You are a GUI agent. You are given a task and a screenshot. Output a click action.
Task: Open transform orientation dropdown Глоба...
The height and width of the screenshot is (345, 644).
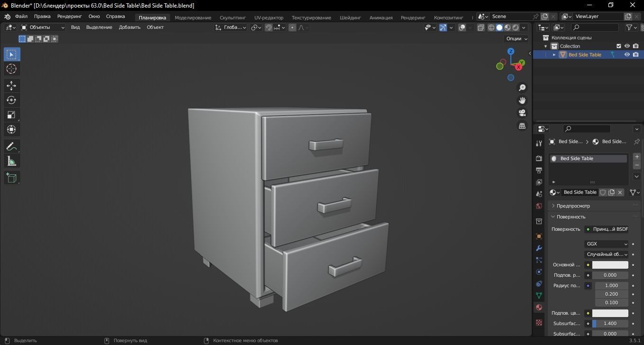(231, 27)
